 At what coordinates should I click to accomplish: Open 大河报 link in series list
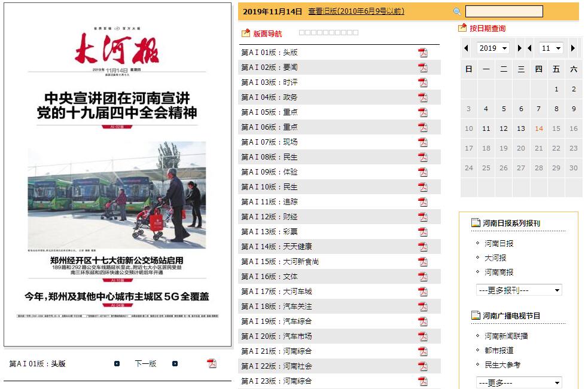click(495, 258)
